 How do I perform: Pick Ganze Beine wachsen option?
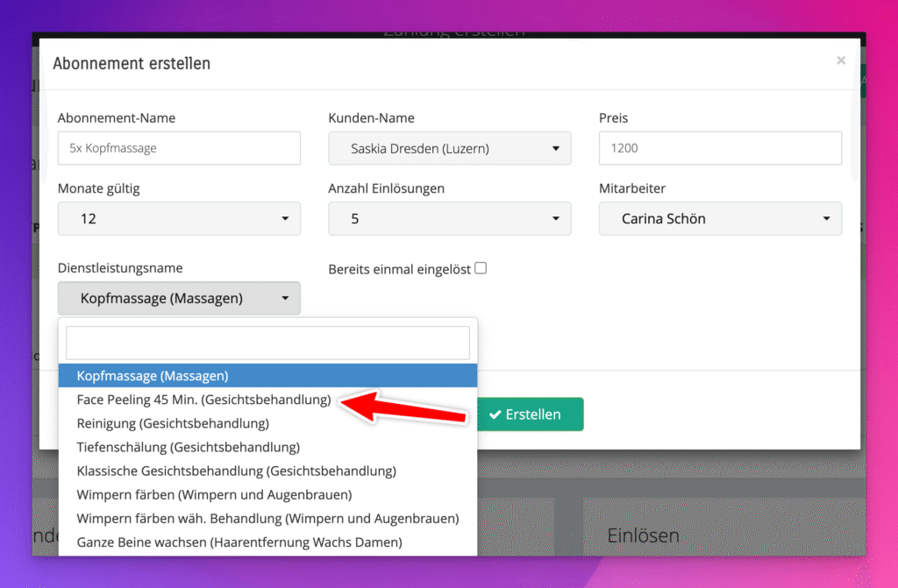239,542
